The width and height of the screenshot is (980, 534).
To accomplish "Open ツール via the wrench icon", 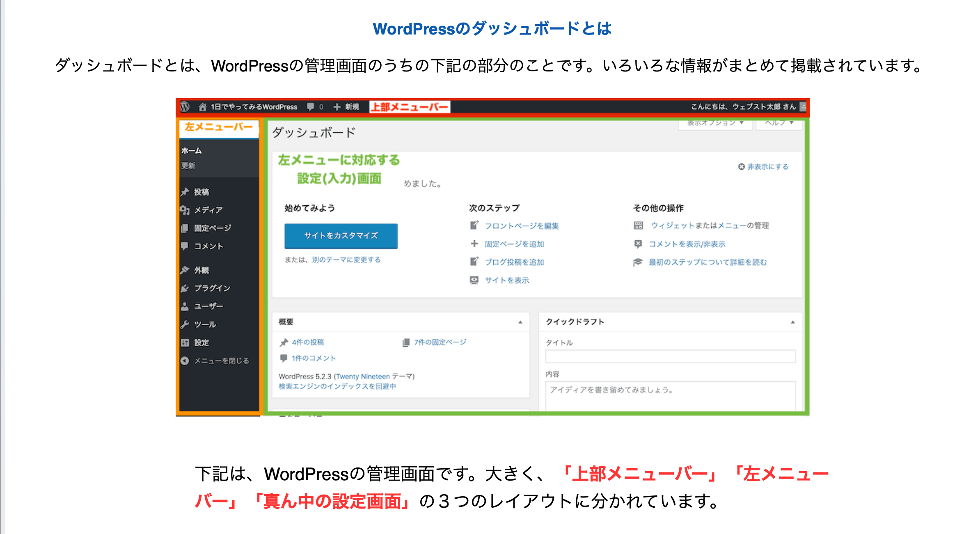I will [185, 324].
